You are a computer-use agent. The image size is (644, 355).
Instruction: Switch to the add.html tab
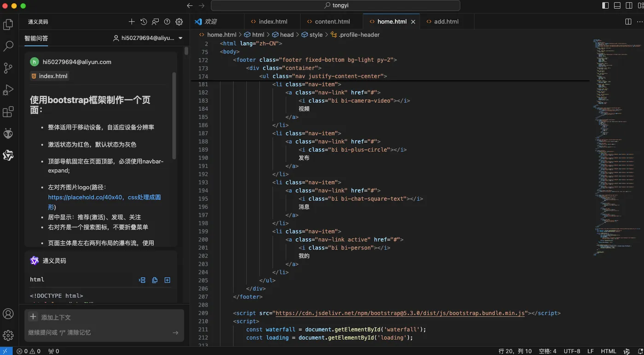446,22
